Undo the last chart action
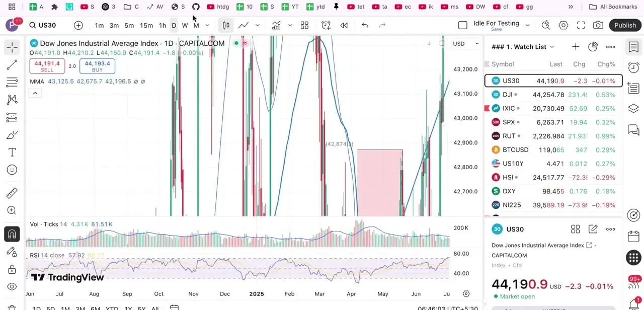 pyautogui.click(x=365, y=25)
